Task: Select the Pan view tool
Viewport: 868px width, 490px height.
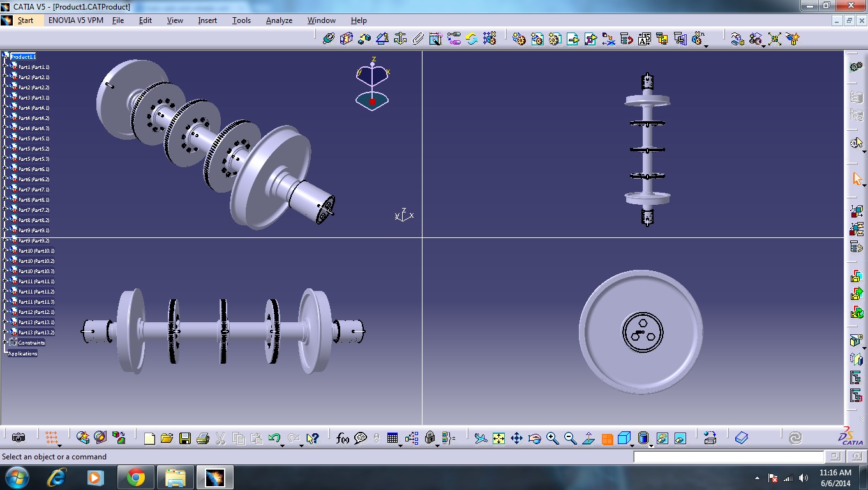Action: click(x=517, y=438)
